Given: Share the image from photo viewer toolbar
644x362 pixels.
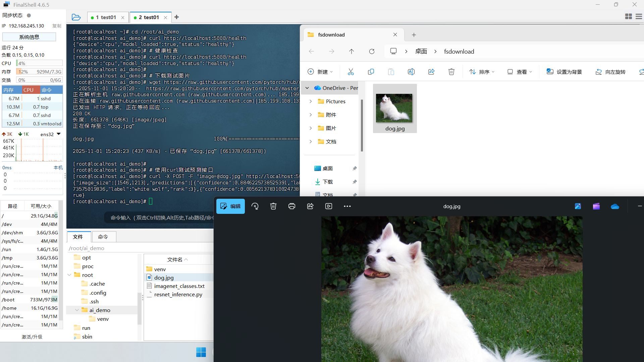Looking at the screenshot, I should (310, 206).
